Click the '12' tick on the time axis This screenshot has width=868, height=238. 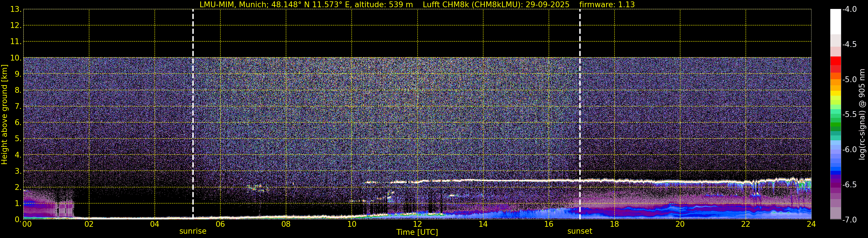click(417, 224)
